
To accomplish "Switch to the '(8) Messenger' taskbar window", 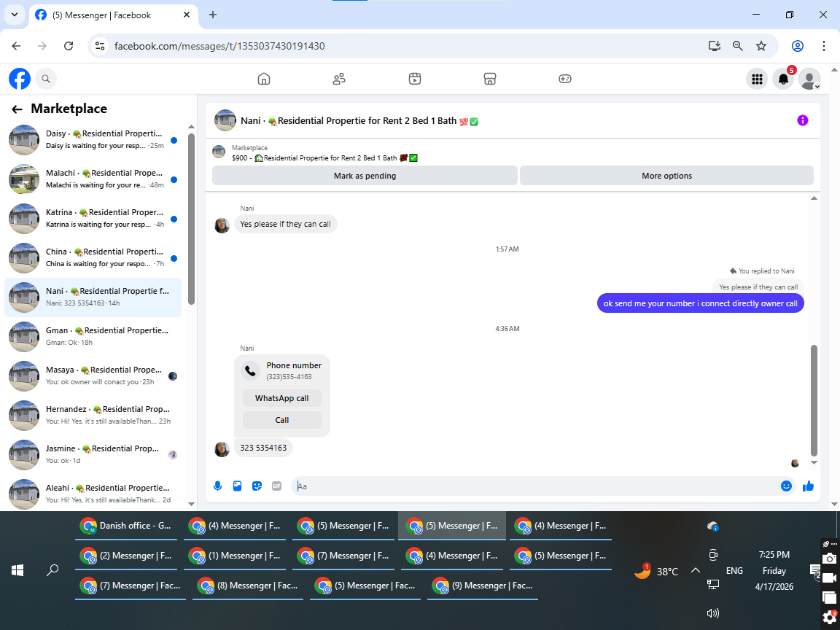I will coord(248,586).
